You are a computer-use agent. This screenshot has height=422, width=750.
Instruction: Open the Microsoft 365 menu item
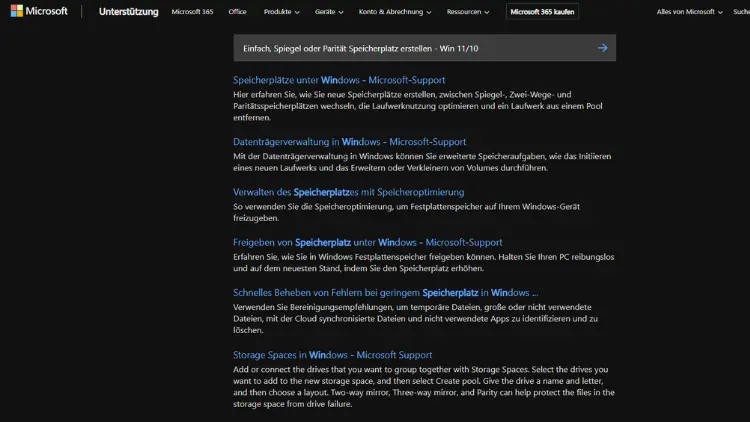192,11
